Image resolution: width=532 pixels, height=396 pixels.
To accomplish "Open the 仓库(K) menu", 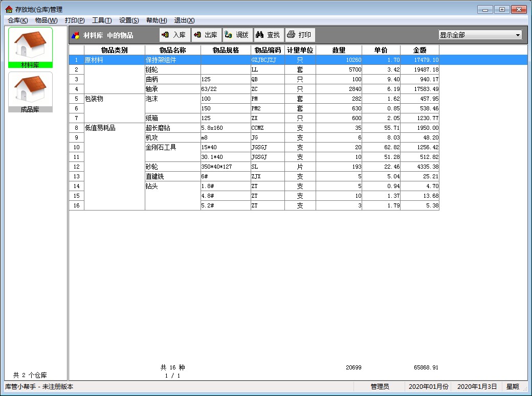I will pyautogui.click(x=18, y=20).
